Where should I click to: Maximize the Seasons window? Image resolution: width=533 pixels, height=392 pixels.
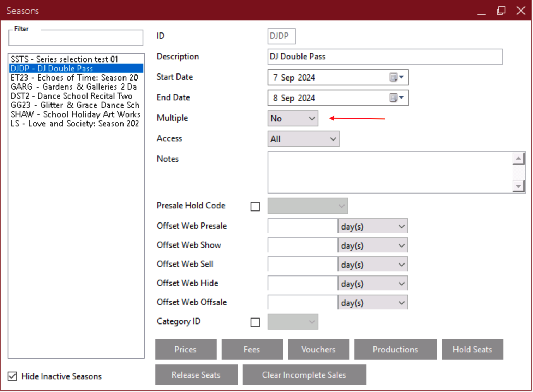coord(501,11)
